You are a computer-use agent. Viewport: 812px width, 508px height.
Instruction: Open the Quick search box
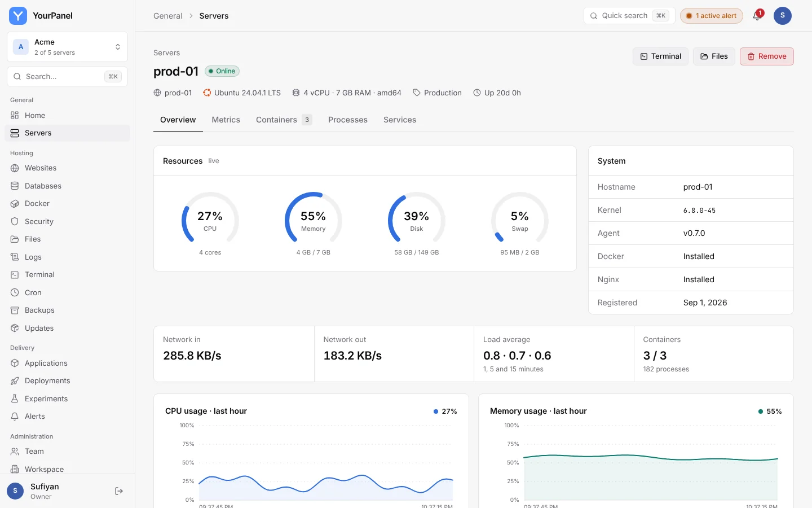[x=629, y=16]
